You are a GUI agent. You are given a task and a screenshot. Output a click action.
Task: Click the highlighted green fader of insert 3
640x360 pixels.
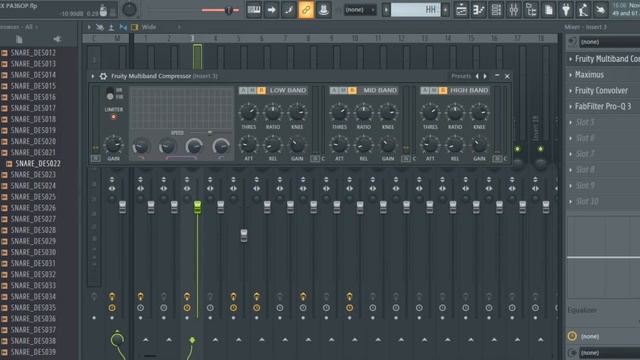(x=197, y=207)
